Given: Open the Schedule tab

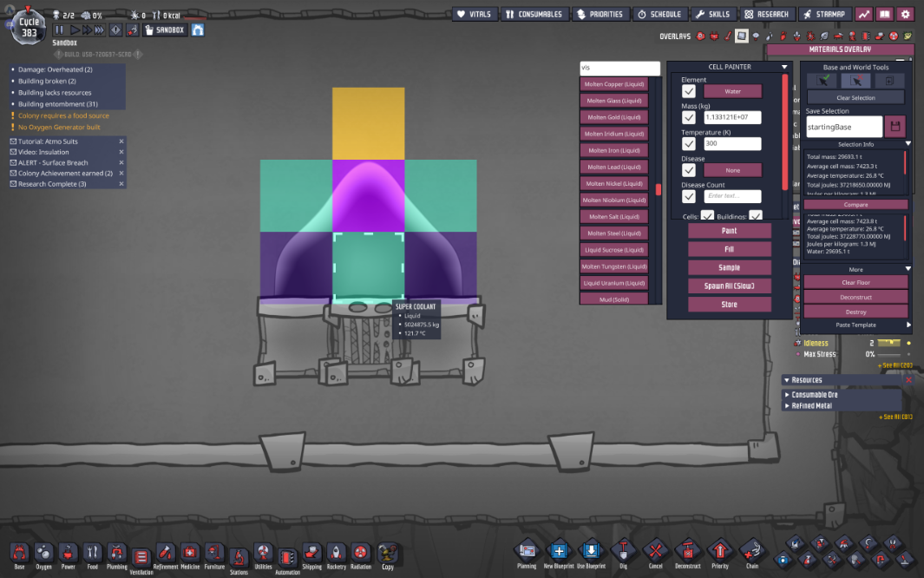Looking at the screenshot, I should point(659,14).
